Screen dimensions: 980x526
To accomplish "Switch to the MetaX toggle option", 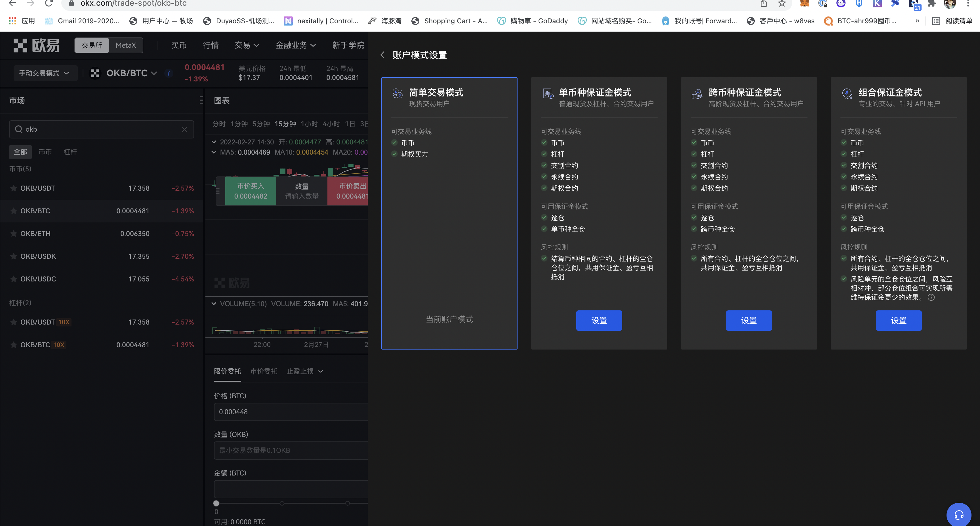I will [125, 45].
